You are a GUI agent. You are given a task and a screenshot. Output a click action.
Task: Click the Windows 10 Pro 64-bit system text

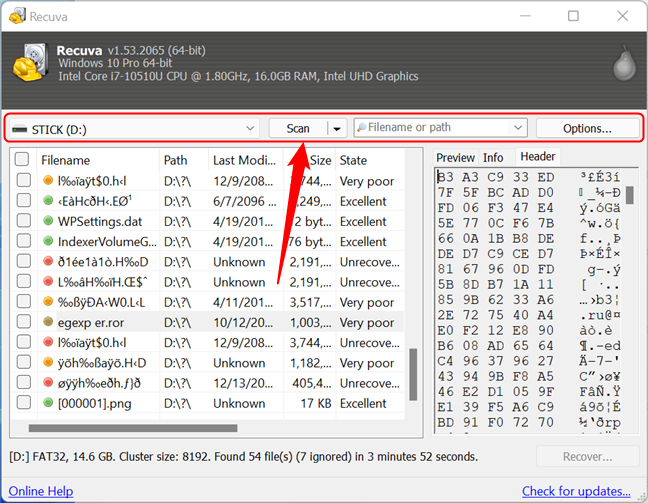click(x=115, y=63)
